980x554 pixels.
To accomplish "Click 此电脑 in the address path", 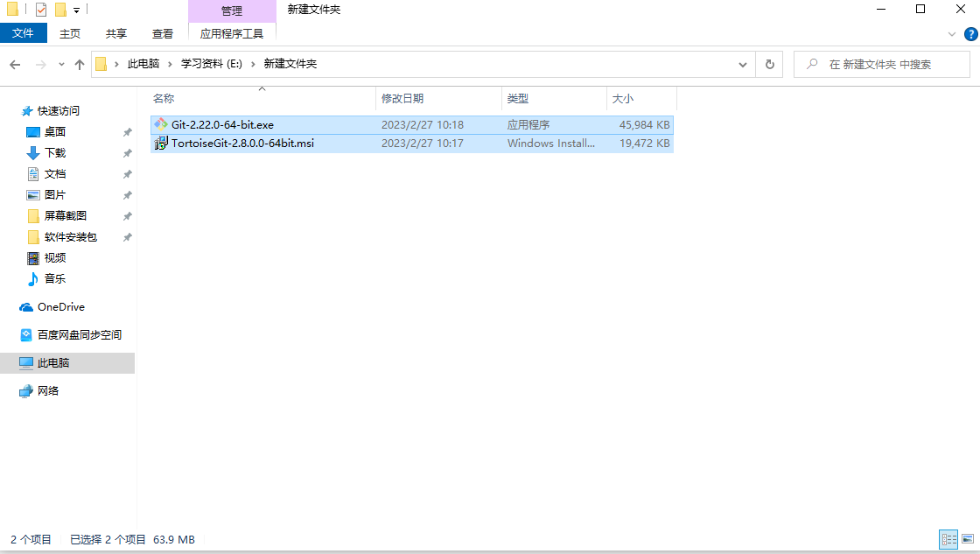I will 143,64.
